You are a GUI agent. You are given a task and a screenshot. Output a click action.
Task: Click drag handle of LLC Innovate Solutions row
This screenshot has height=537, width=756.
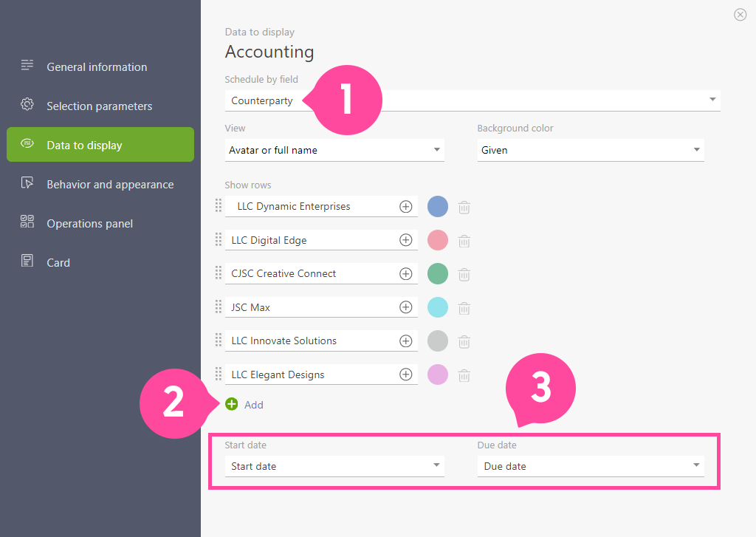pyautogui.click(x=219, y=340)
